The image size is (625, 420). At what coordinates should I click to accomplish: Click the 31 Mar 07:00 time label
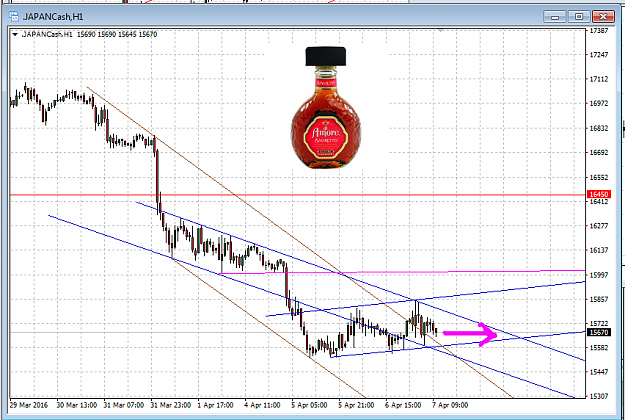point(124,405)
